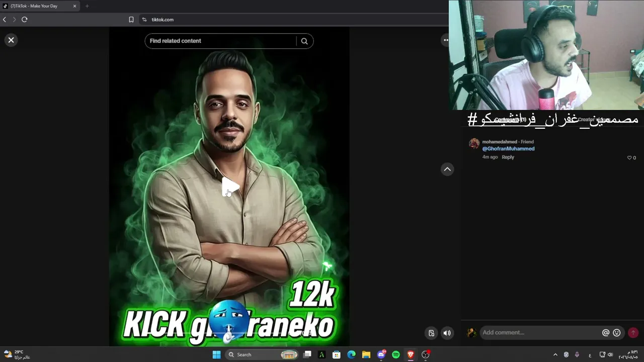The image size is (644, 362).
Task: Click the clipboard icon beside the speaker button
Action: pyautogui.click(x=431, y=333)
